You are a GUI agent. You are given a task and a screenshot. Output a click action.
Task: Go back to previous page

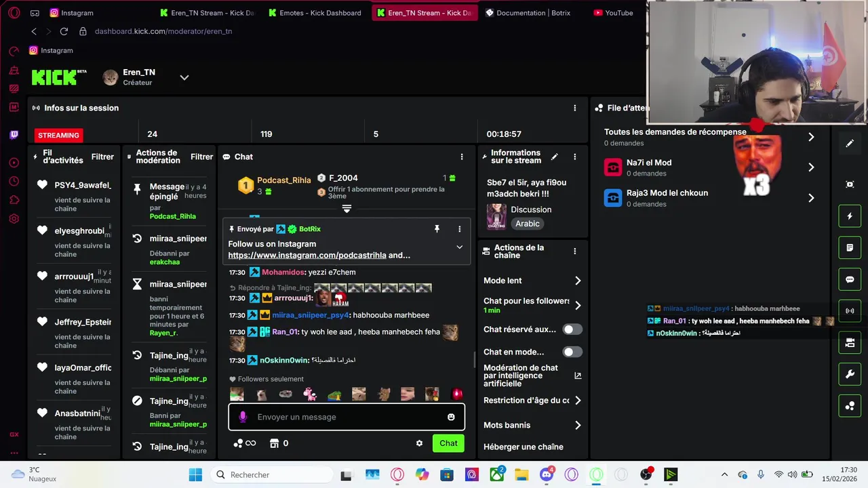coord(34,31)
